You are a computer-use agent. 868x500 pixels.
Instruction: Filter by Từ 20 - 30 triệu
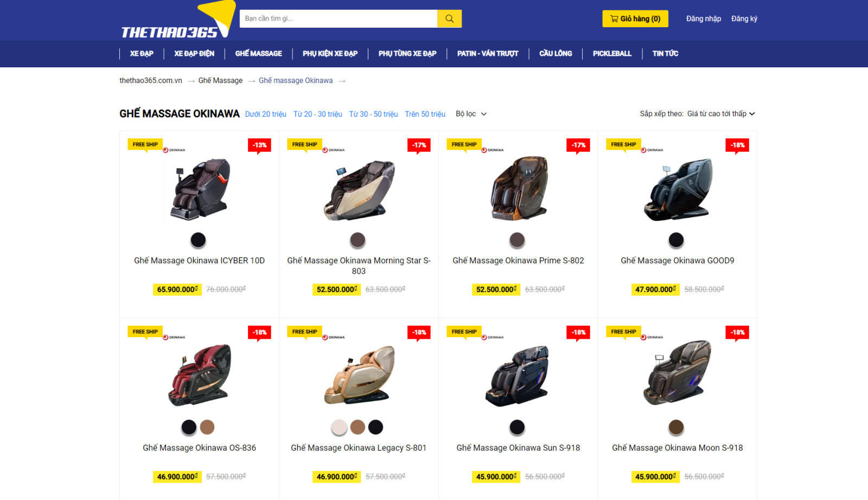[317, 114]
